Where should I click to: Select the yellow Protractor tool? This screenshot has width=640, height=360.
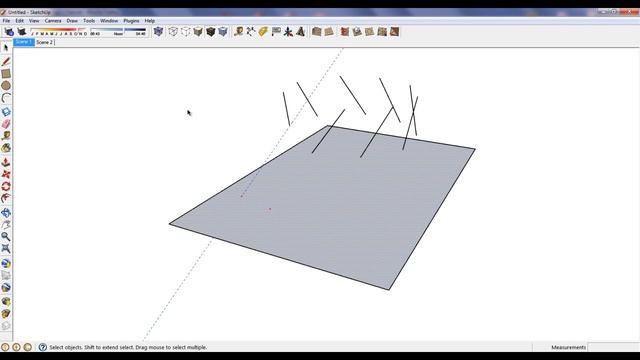[263, 31]
